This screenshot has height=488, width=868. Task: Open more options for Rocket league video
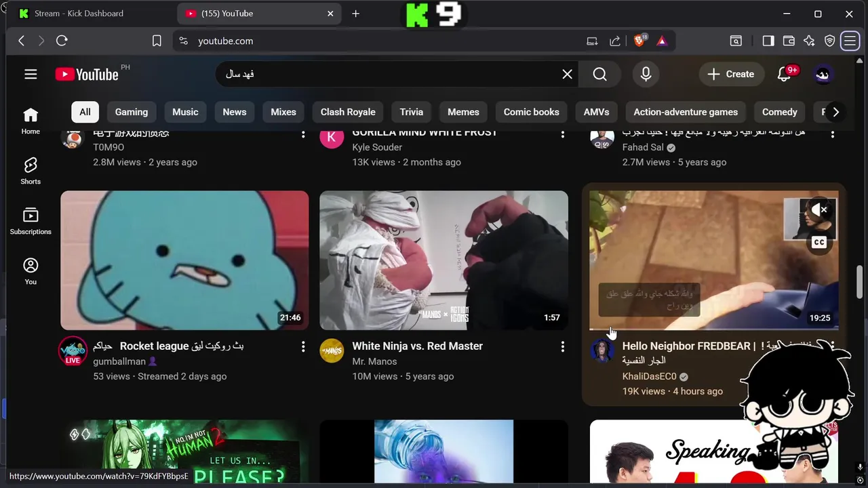click(x=303, y=347)
